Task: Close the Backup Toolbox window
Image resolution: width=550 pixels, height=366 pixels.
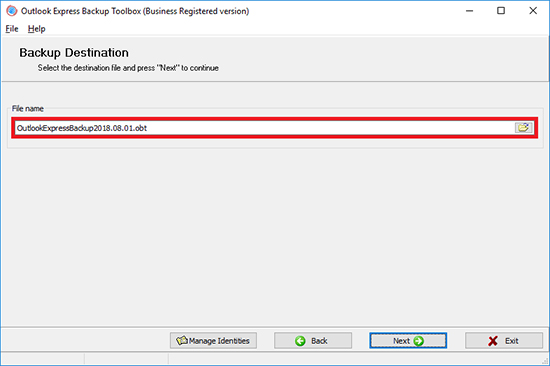Action: point(533,11)
